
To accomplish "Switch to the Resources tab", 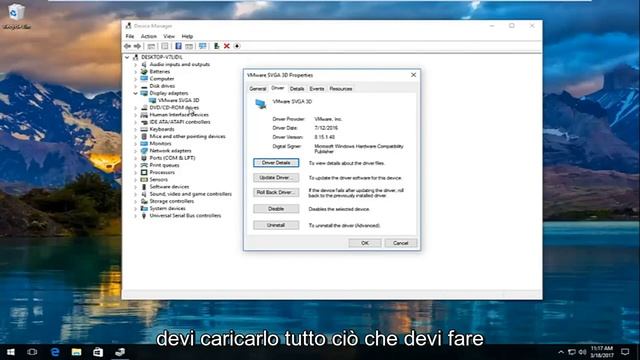I will (x=341, y=89).
